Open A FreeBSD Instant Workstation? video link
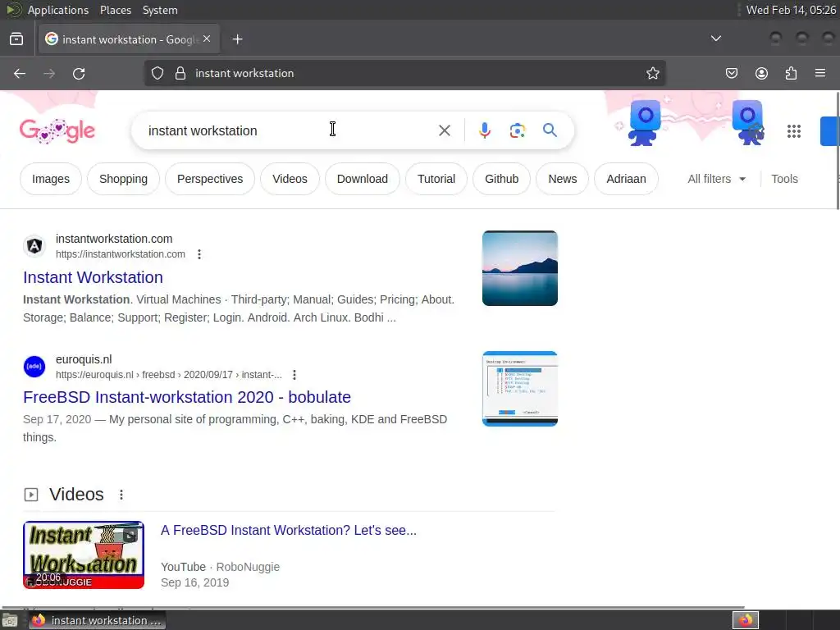The width and height of the screenshot is (840, 630). coord(288,531)
